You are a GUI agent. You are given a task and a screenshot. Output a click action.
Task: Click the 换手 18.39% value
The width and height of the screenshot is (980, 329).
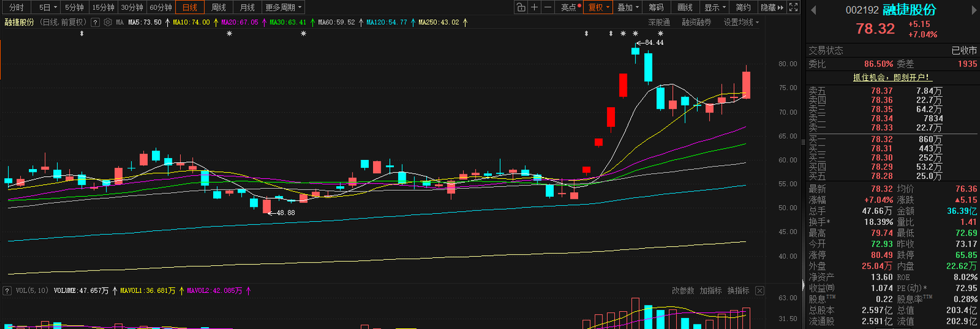877,222
